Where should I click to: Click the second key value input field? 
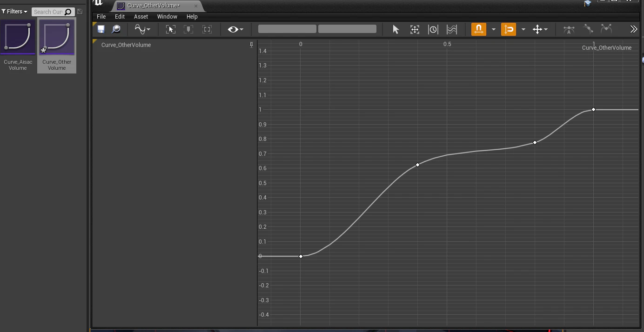point(347,29)
